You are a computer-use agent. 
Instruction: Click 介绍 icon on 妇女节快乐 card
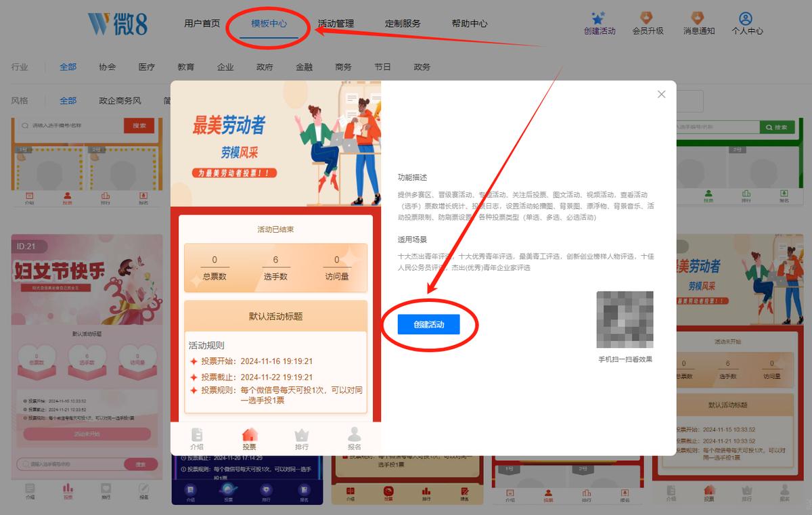[30, 488]
